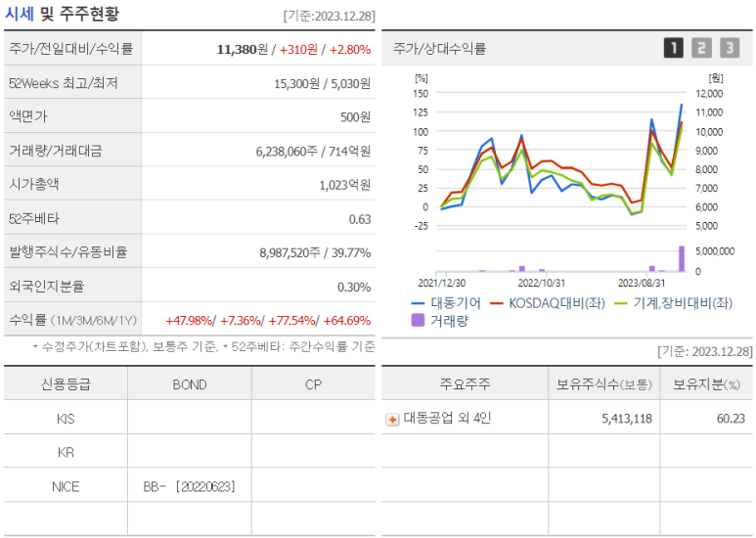Image resolution: width=756 pixels, height=538 pixels.
Task: Click the 52Weeks 최고/최저 row label
Action: coord(64,83)
